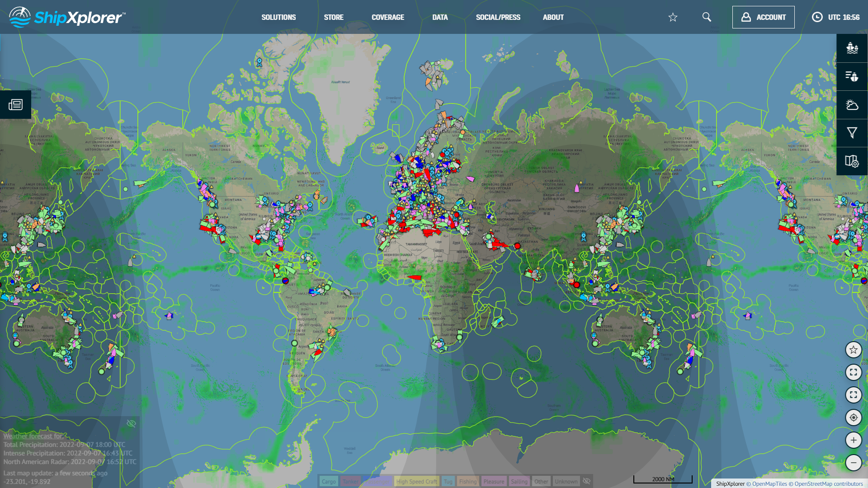868x488 pixels.
Task: Click the 2000 NM scale bar
Action: (x=663, y=479)
